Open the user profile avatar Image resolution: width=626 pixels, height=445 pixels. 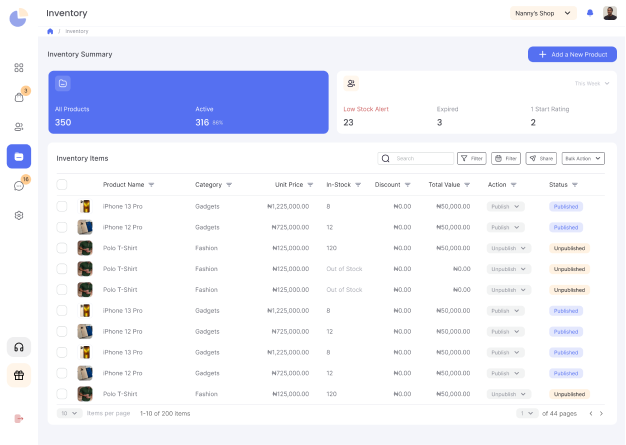click(610, 13)
